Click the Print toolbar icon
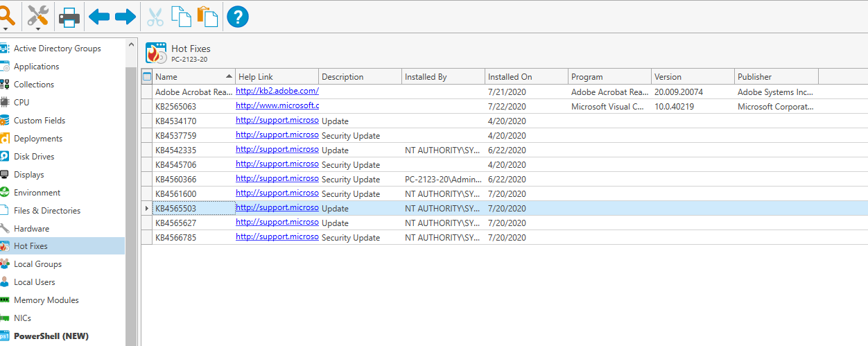The width and height of the screenshot is (868, 346). [x=69, y=17]
